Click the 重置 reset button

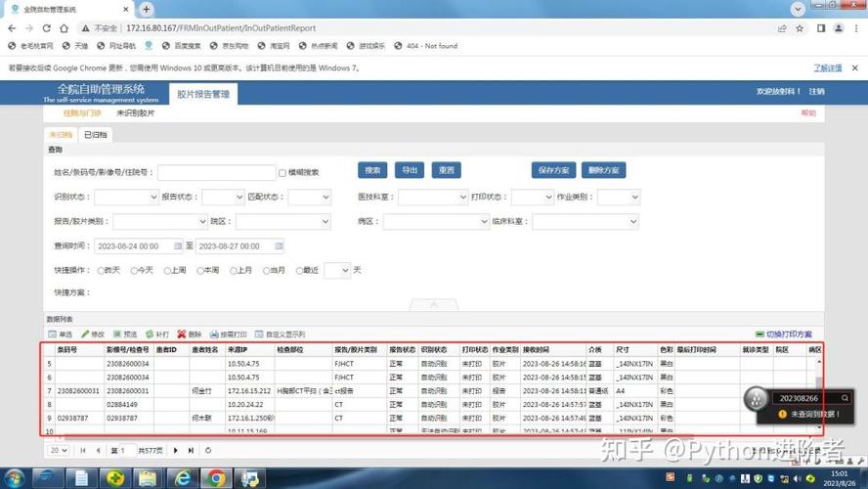point(446,170)
